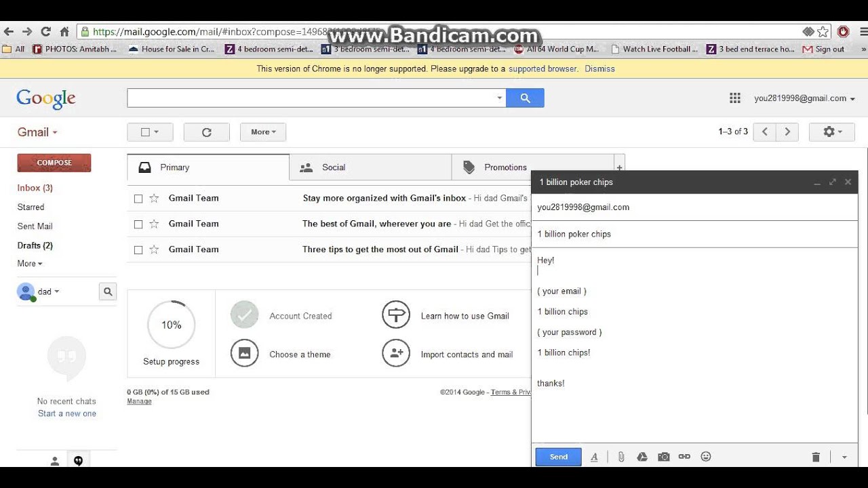Open the Starred folder

pyautogui.click(x=31, y=207)
